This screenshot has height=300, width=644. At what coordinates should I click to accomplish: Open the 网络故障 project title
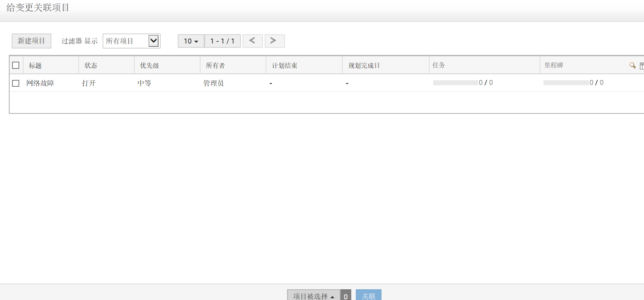click(x=40, y=83)
